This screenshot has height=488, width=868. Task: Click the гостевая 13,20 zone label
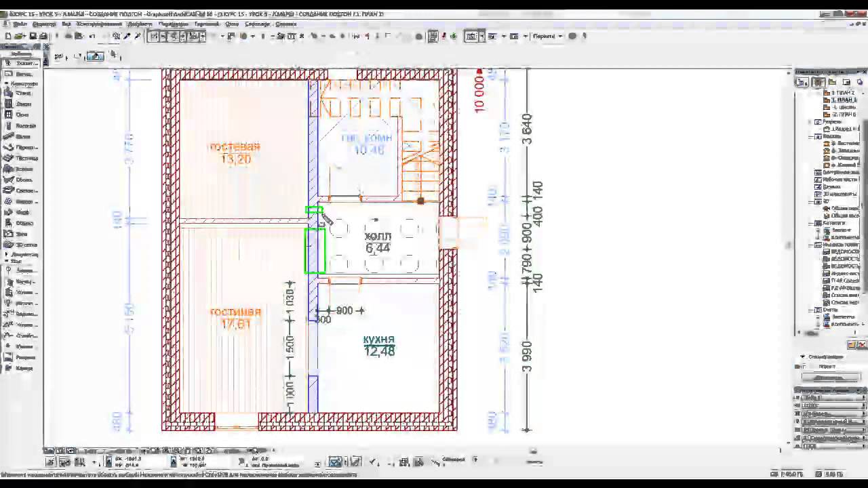tap(235, 153)
